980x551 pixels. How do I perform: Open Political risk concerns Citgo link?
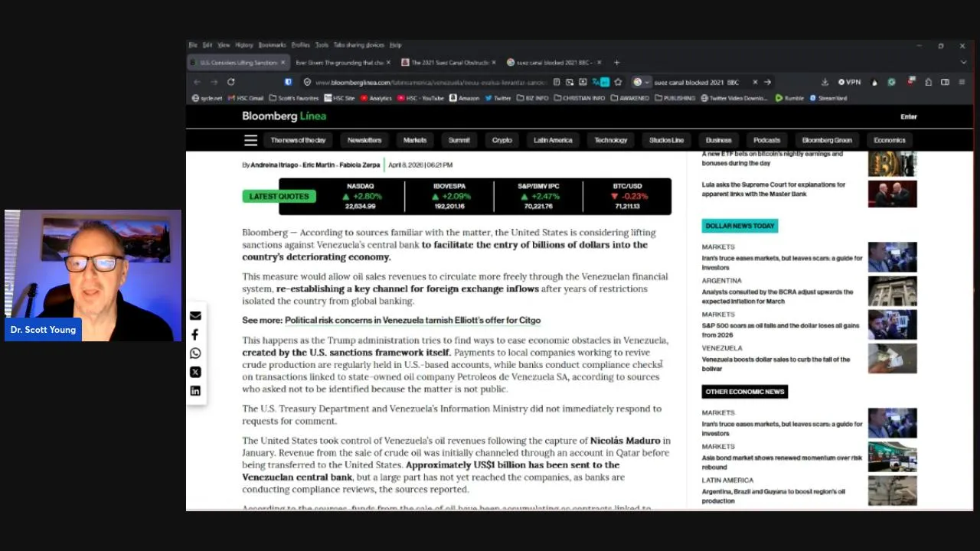tap(413, 321)
